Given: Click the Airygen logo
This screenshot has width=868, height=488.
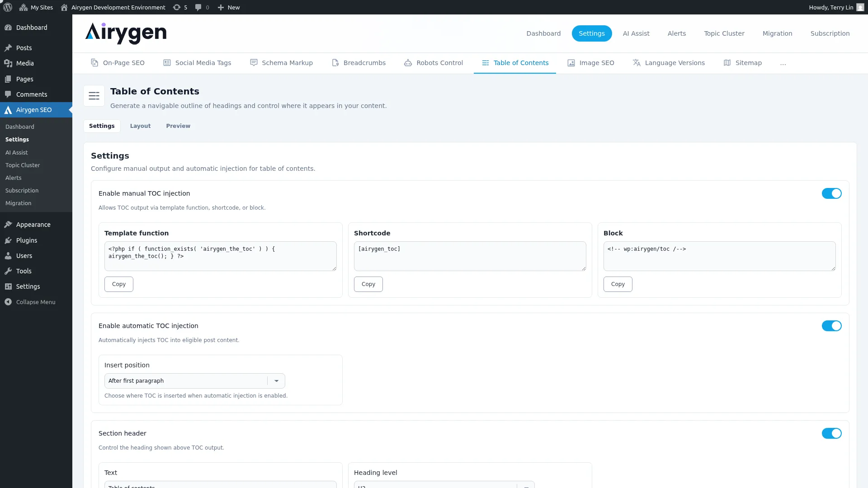Looking at the screenshot, I should coord(126,33).
